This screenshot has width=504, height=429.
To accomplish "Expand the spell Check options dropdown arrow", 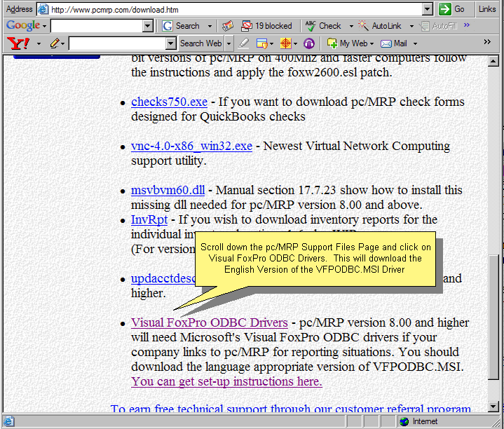I will pyautogui.click(x=351, y=26).
